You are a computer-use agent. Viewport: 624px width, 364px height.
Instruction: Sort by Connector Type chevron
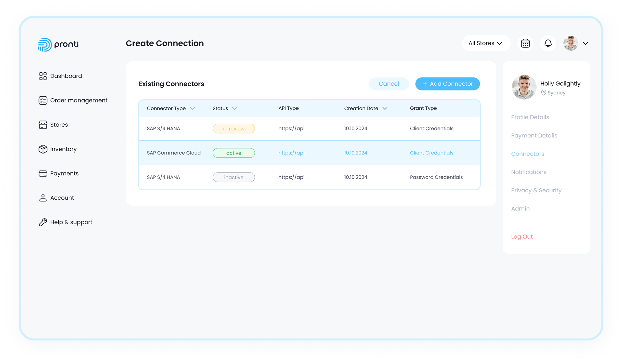click(192, 108)
